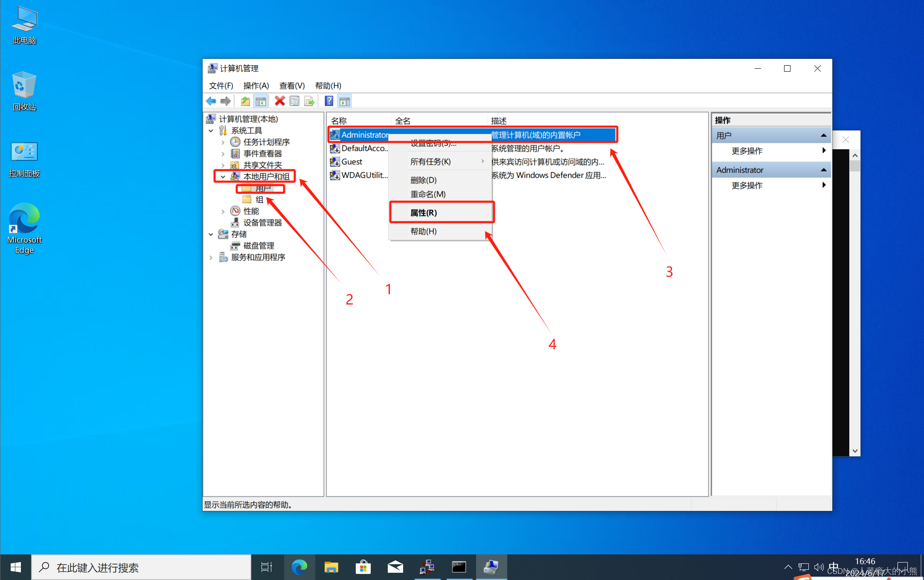This screenshot has height=580, width=924.
Task: Collapse the 系统工具 tree node
Action: [x=211, y=130]
